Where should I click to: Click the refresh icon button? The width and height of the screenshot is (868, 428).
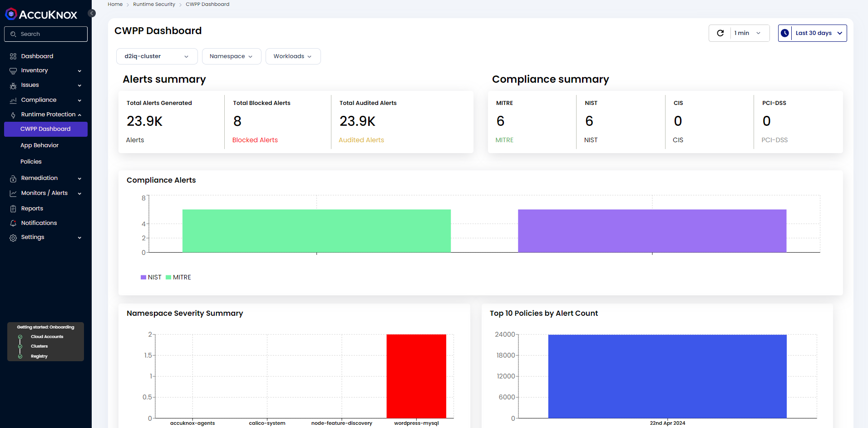click(720, 33)
